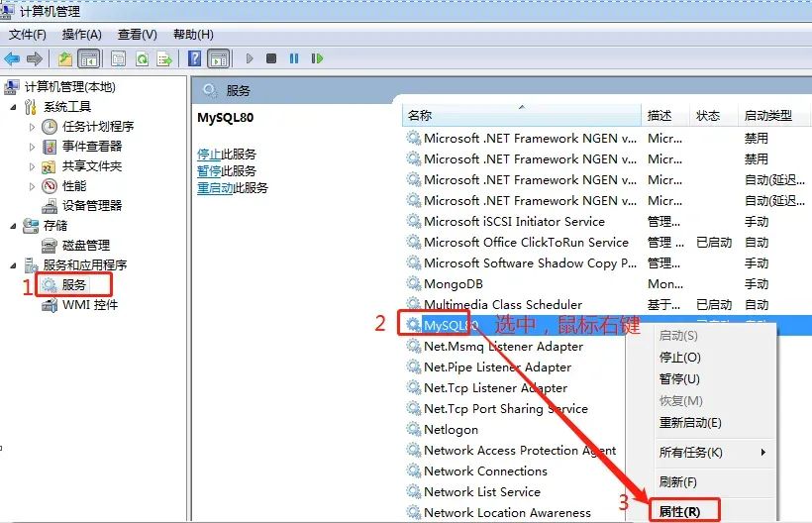812x523 pixels.
Task: Open the 所有任务(K) submenu arrow
Action: [763, 452]
